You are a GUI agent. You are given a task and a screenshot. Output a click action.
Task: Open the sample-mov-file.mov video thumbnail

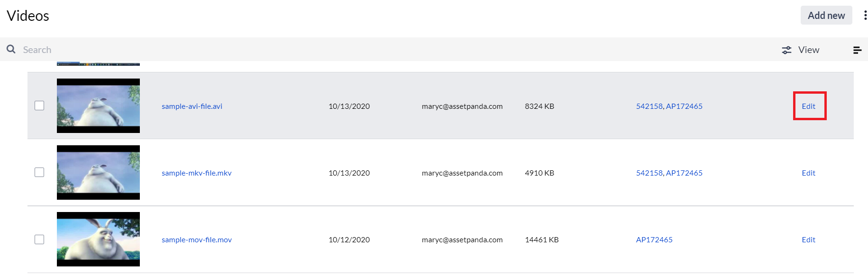(x=98, y=239)
